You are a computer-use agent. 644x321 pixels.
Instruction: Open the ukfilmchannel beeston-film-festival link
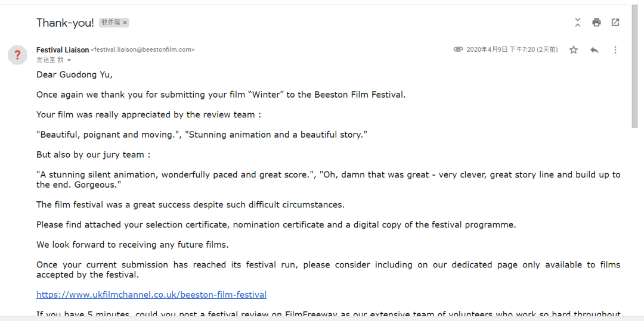(x=151, y=294)
